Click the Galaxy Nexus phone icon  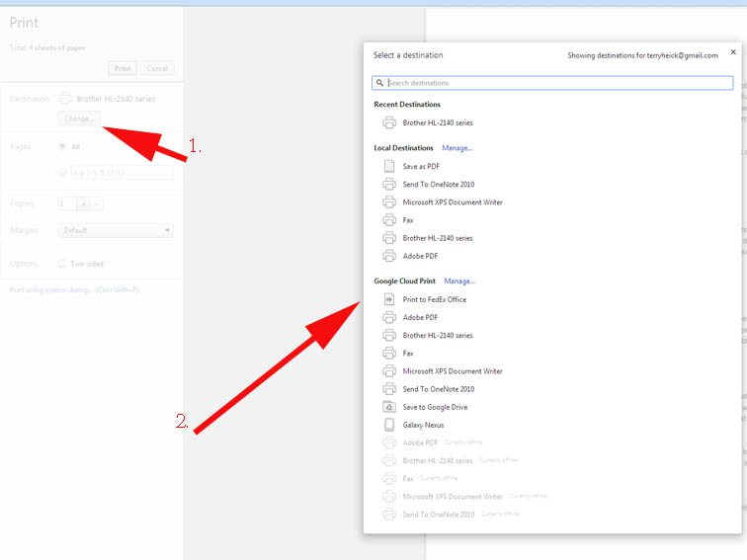(389, 425)
